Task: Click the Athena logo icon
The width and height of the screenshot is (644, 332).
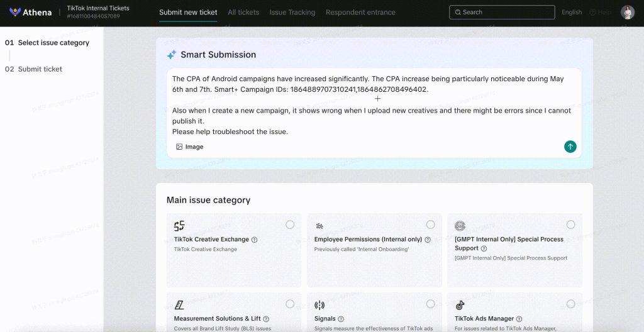Action: coord(15,12)
